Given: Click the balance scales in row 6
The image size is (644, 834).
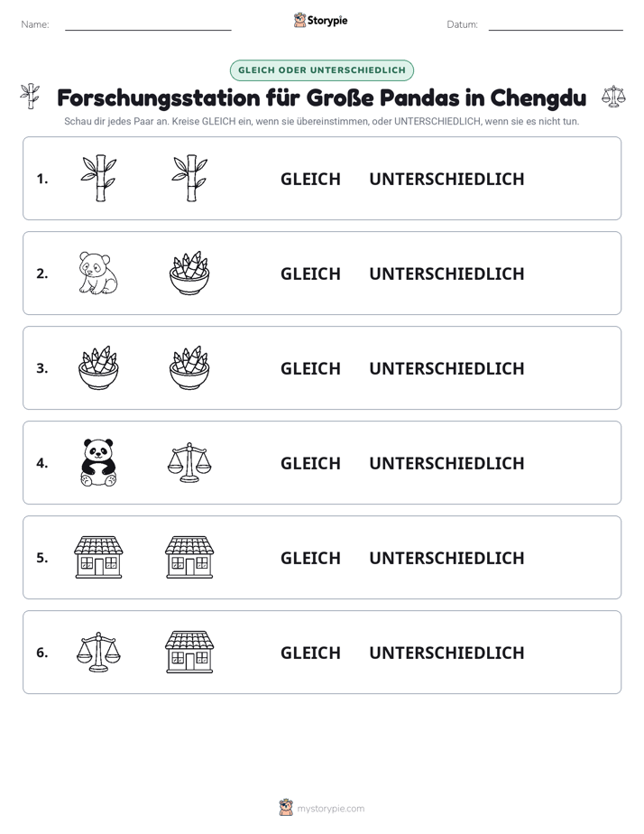Looking at the screenshot, I should pyautogui.click(x=98, y=652).
